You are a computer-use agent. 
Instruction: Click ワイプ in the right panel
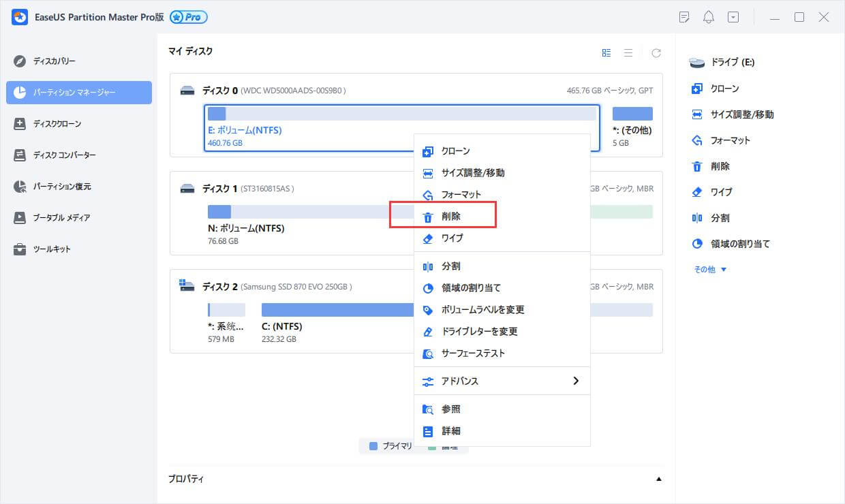tap(721, 192)
